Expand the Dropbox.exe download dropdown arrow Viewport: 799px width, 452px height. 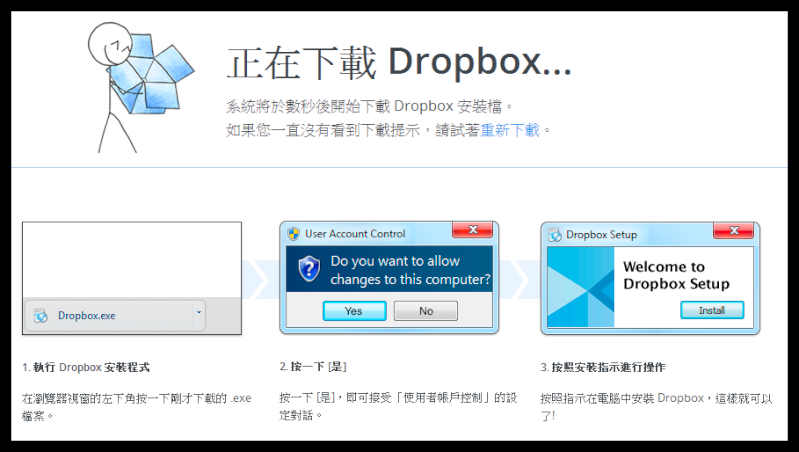point(199,313)
